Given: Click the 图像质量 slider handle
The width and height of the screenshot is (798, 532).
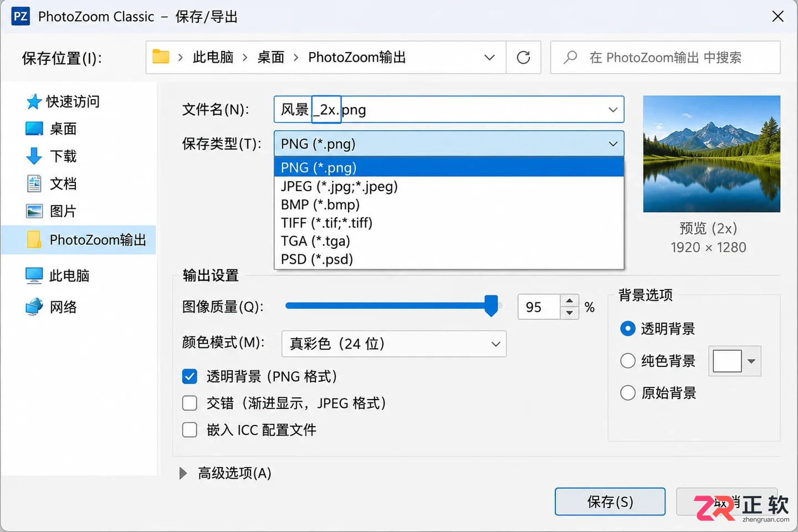Looking at the screenshot, I should pos(491,306).
